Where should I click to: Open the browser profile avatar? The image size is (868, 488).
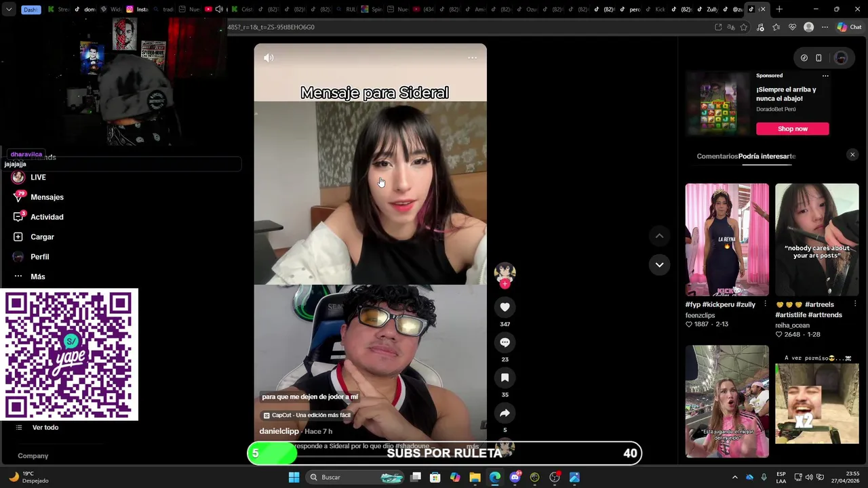pos(808,27)
